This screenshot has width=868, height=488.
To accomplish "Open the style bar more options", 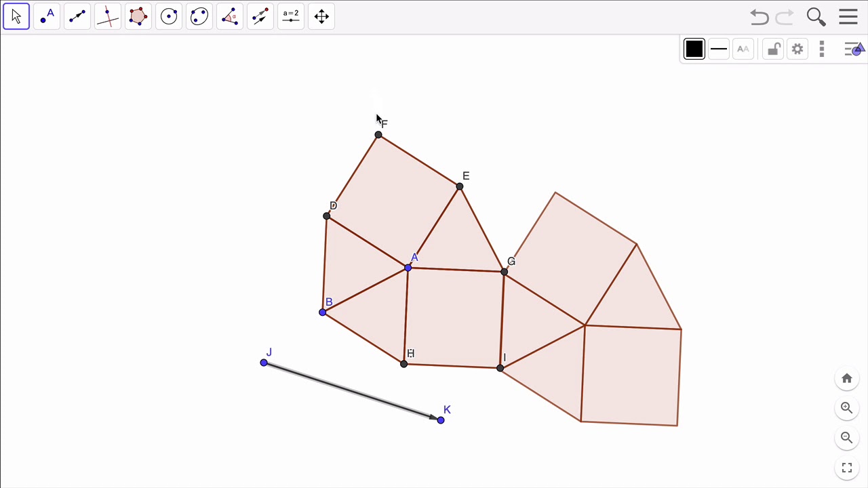I will click(822, 49).
